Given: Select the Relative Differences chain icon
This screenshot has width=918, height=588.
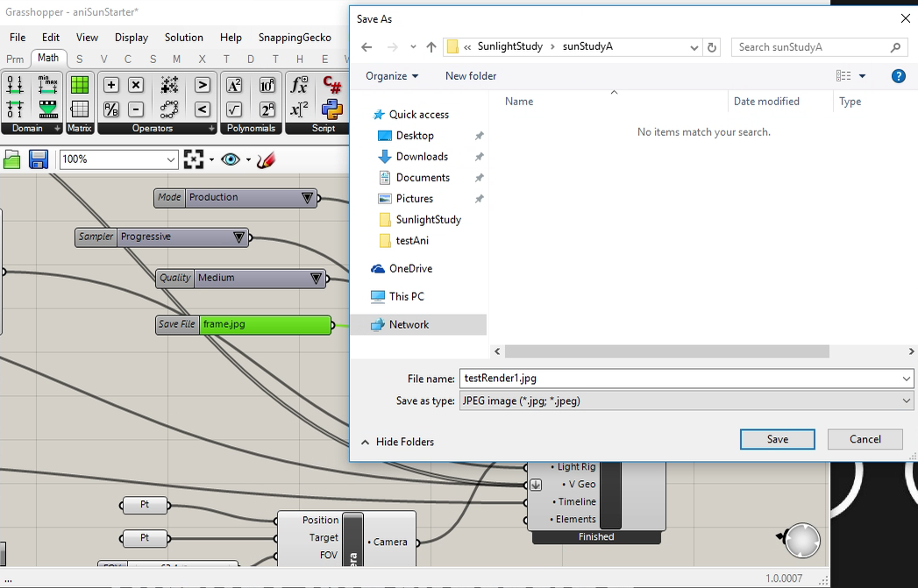Looking at the screenshot, I should (169, 109).
